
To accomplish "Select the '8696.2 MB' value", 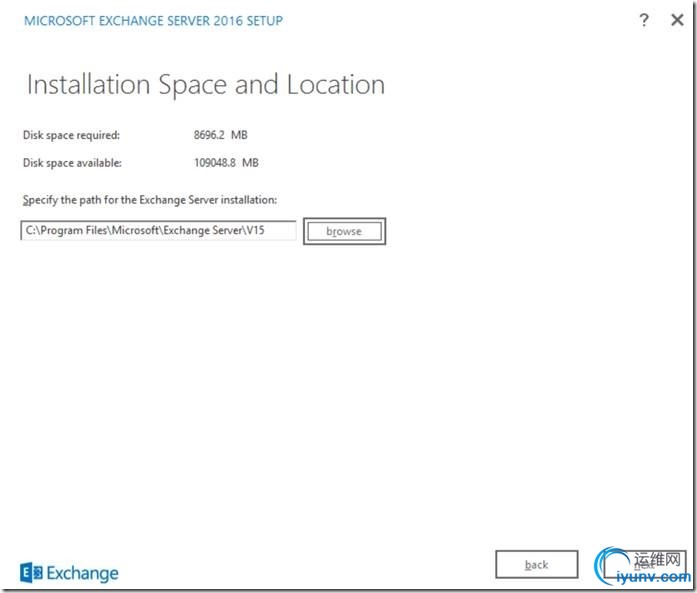I will tap(220, 135).
